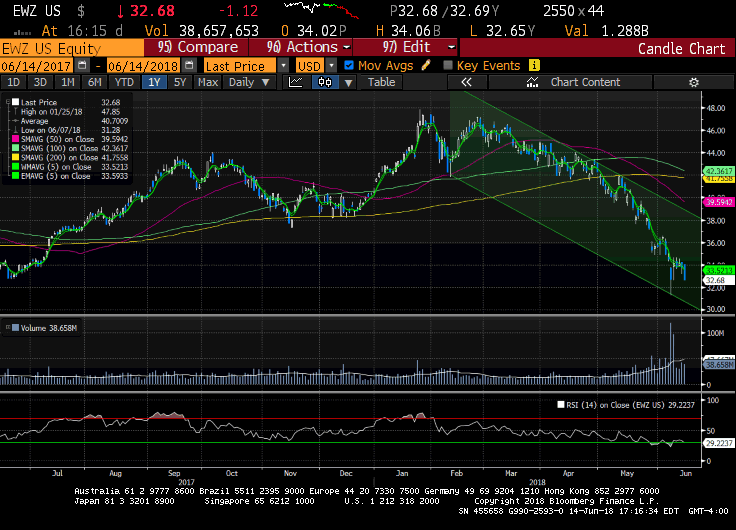Screen dimensions: 736x530
Task: Open the end date calendar picker
Action: click(189, 65)
